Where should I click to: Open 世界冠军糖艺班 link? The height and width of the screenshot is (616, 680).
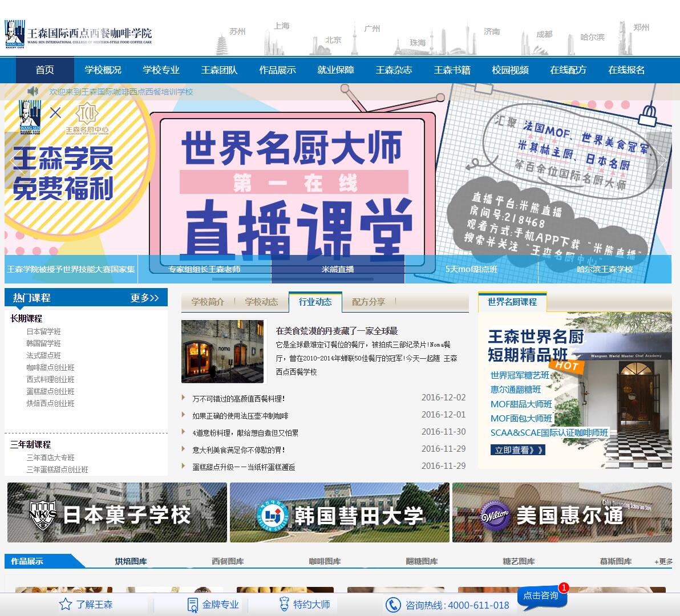click(x=520, y=375)
